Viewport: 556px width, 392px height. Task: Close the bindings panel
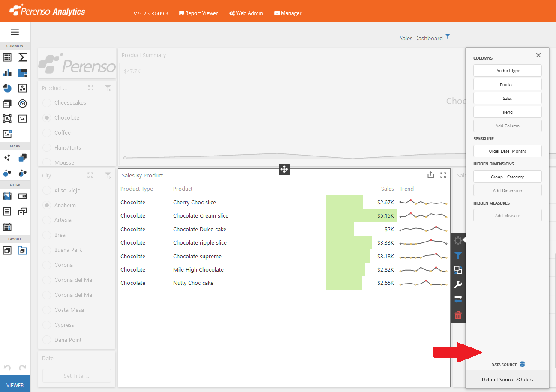(x=538, y=55)
